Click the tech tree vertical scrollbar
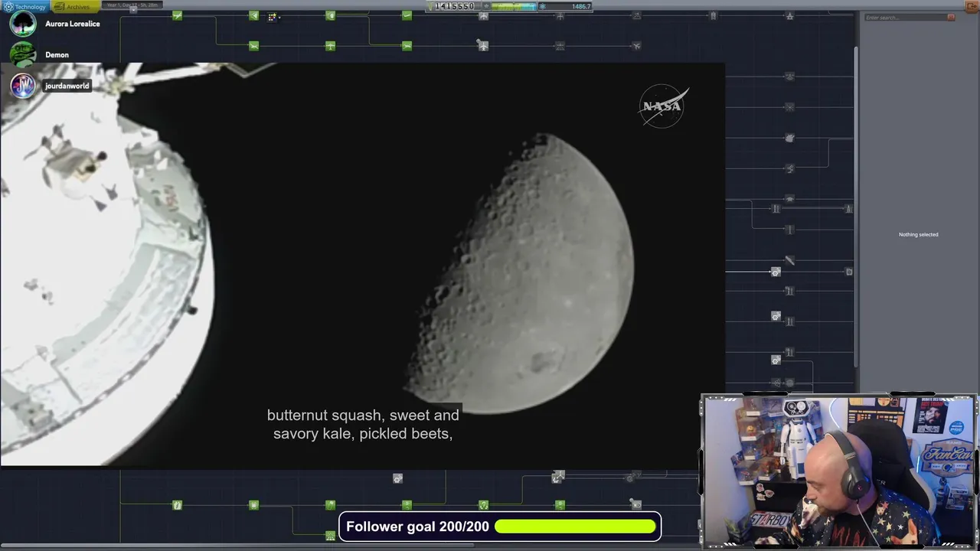The height and width of the screenshot is (551, 980). [x=856, y=207]
